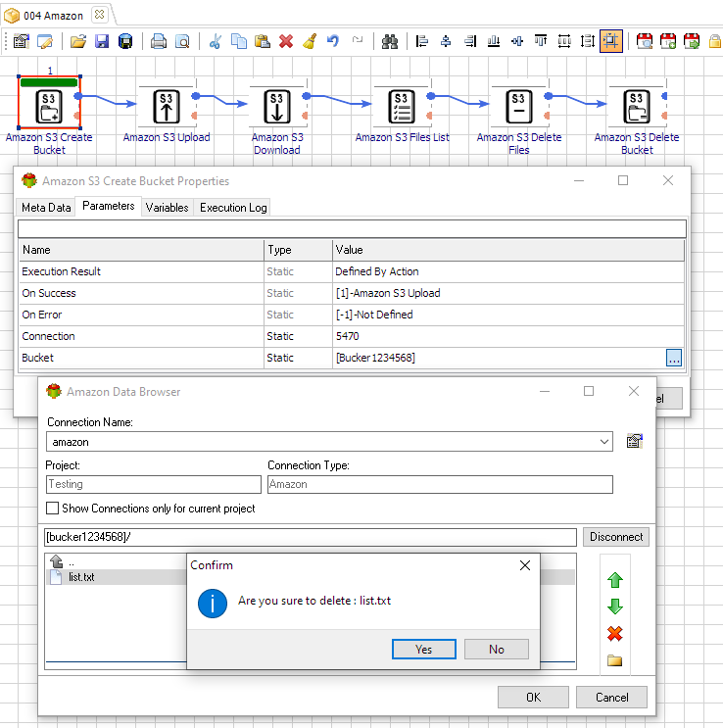This screenshot has height=728, width=723.
Task: Click the Connection Type field showing Amazon
Action: pyautogui.click(x=440, y=484)
